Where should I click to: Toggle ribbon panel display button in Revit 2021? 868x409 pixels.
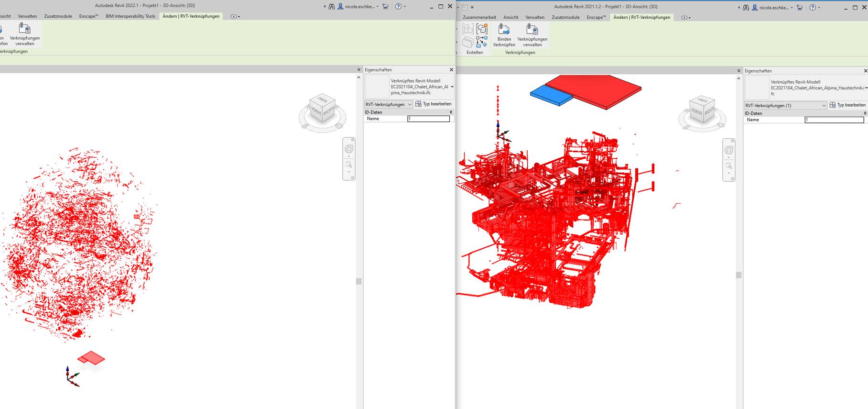coord(684,18)
